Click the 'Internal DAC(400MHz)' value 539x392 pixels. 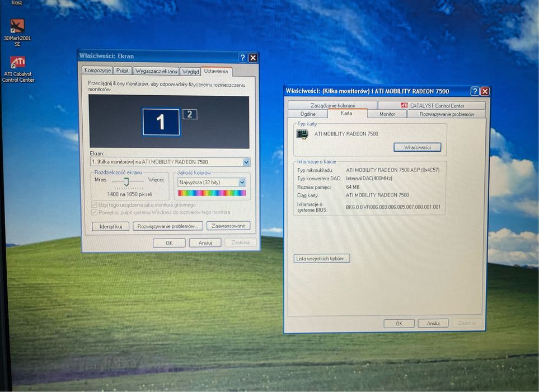(x=369, y=179)
